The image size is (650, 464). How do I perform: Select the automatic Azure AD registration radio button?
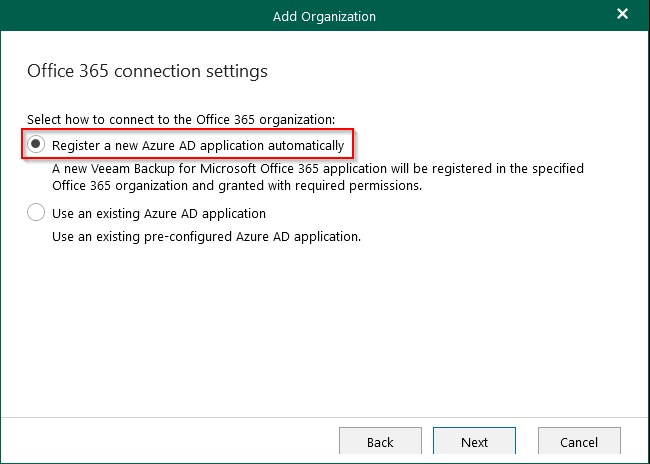click(x=36, y=144)
